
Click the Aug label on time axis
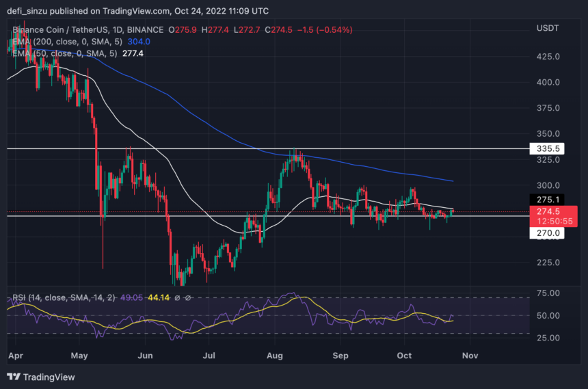274,356
